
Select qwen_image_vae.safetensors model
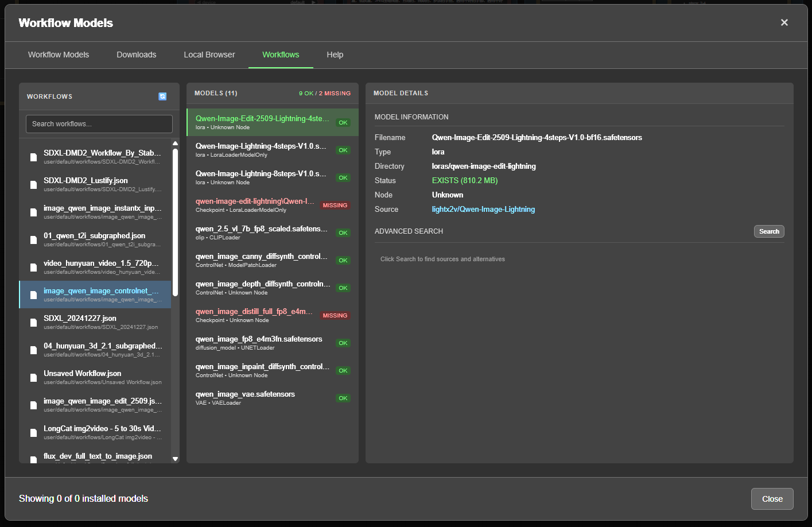pyautogui.click(x=273, y=398)
